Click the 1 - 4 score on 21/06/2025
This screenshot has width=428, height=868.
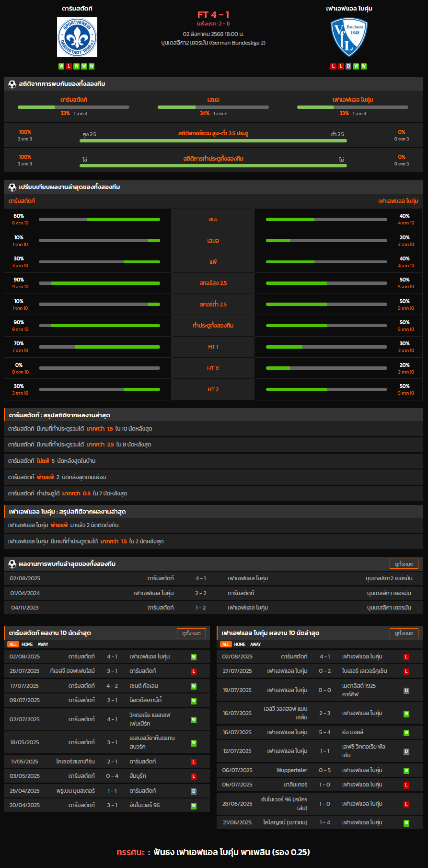325,822
